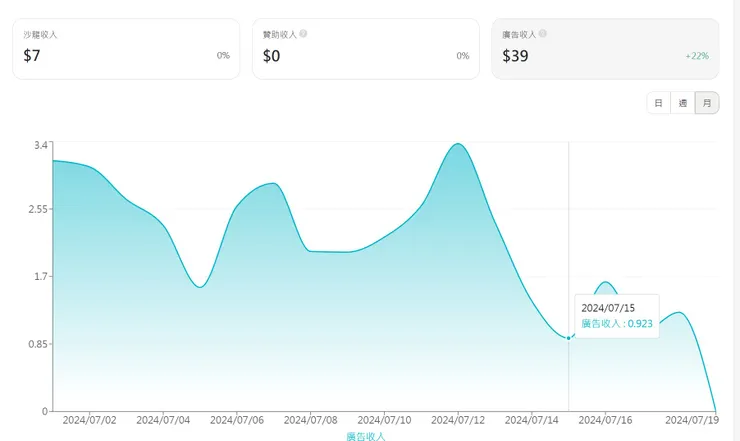Click the 3.4 y-axis maximum label

[x=40, y=145]
